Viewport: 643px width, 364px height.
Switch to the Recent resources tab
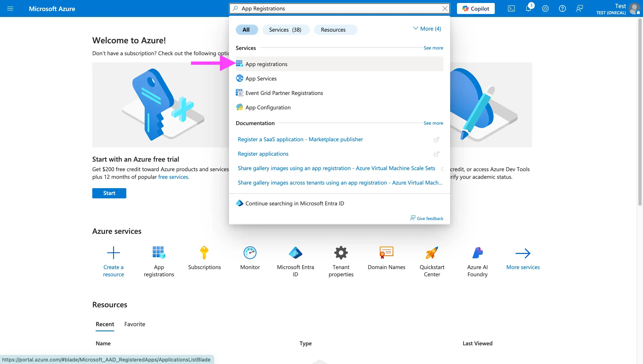[105, 324]
